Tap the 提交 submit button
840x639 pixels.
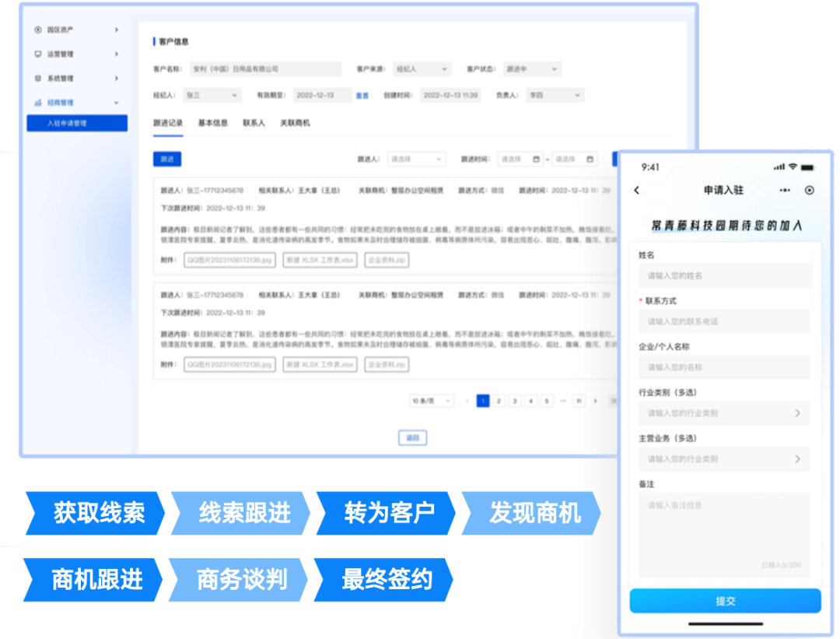[725, 601]
